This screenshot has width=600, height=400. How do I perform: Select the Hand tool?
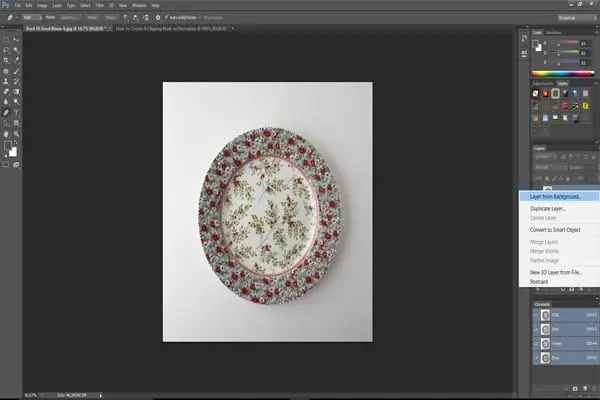pyautogui.click(x=6, y=134)
